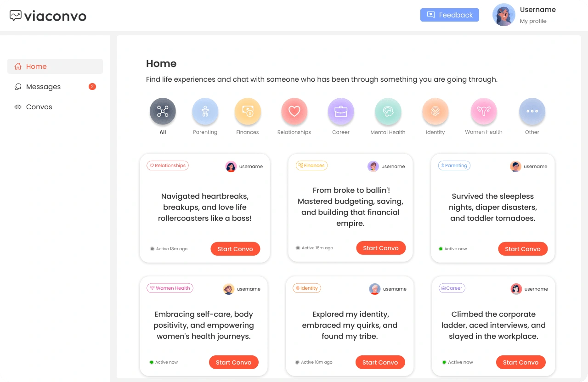Filter by Mental Health icon
This screenshot has width=588, height=382.
(x=388, y=112)
